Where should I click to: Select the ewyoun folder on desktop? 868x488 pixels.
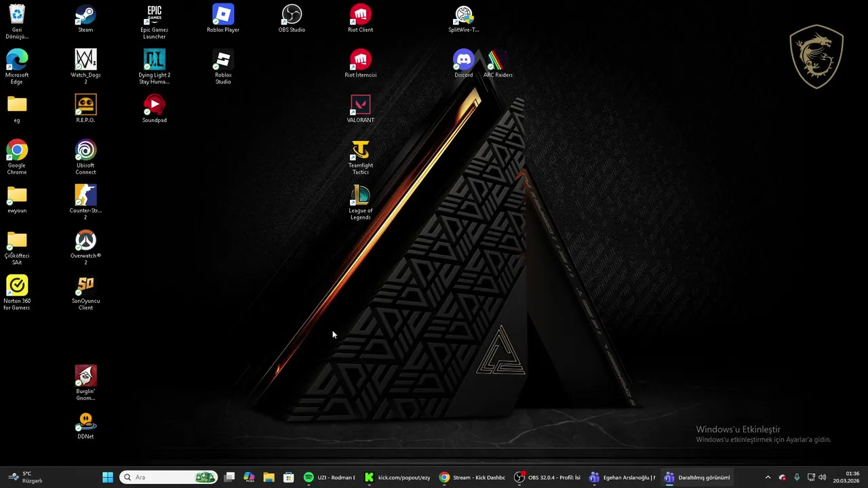point(17,199)
